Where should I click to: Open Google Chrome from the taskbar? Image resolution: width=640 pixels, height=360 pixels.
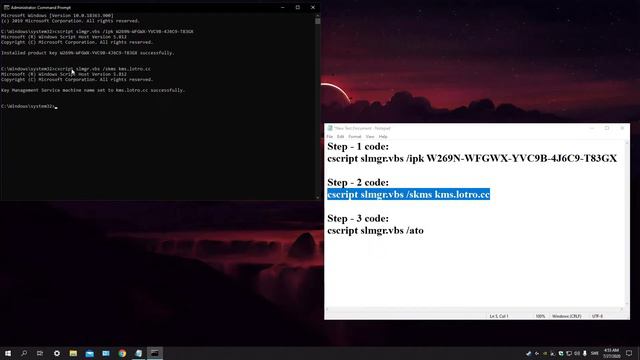click(x=122, y=353)
